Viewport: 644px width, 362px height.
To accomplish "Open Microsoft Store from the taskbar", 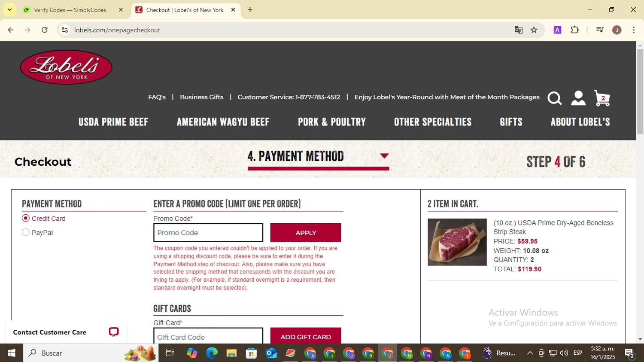I will (x=251, y=353).
